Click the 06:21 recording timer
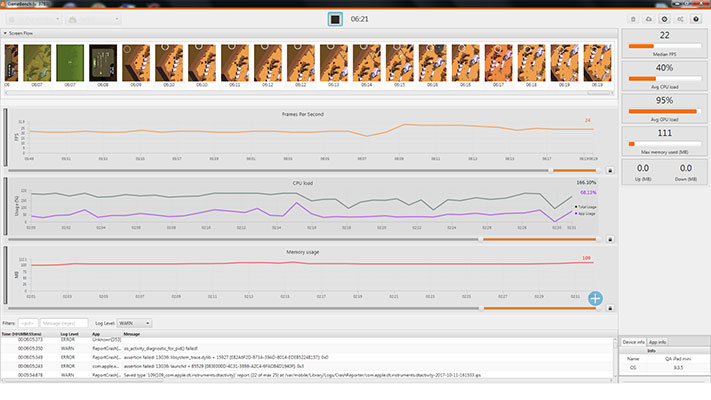The image size is (711, 400). 360,19
